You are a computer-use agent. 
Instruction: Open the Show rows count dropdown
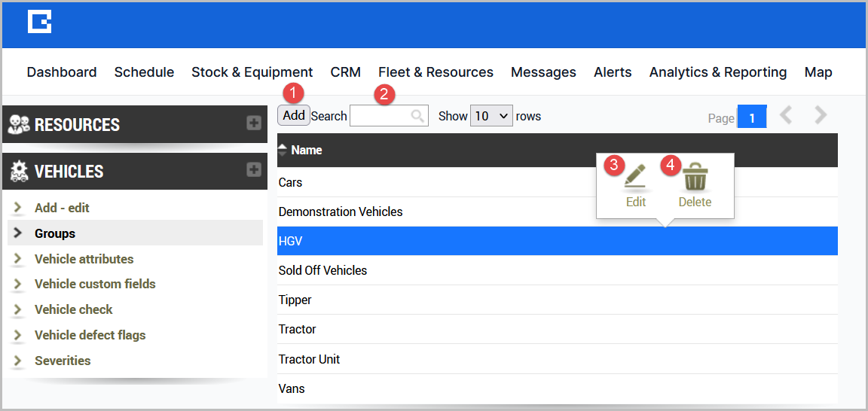(491, 116)
